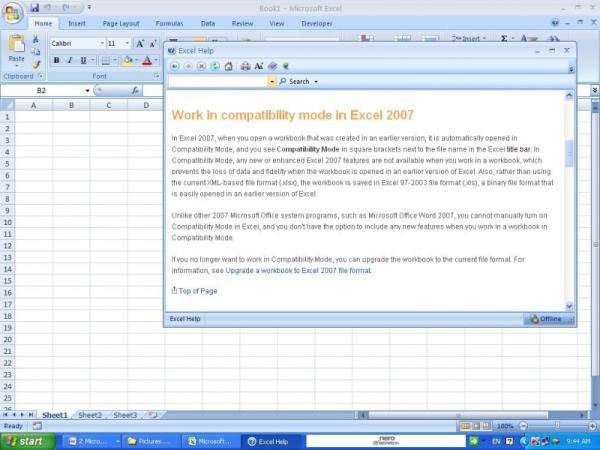Zoom out with minus button

pos(523,426)
